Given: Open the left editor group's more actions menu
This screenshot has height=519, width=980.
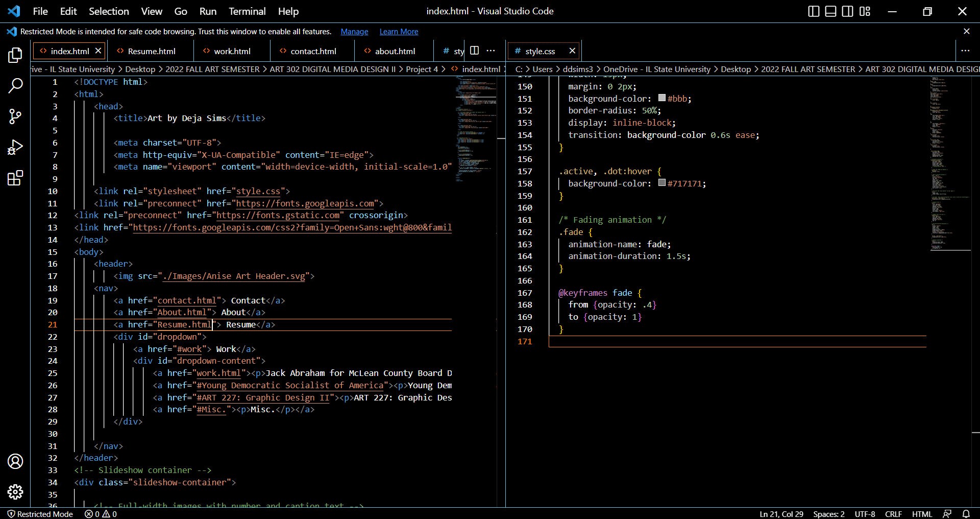Looking at the screenshot, I should pos(491,51).
